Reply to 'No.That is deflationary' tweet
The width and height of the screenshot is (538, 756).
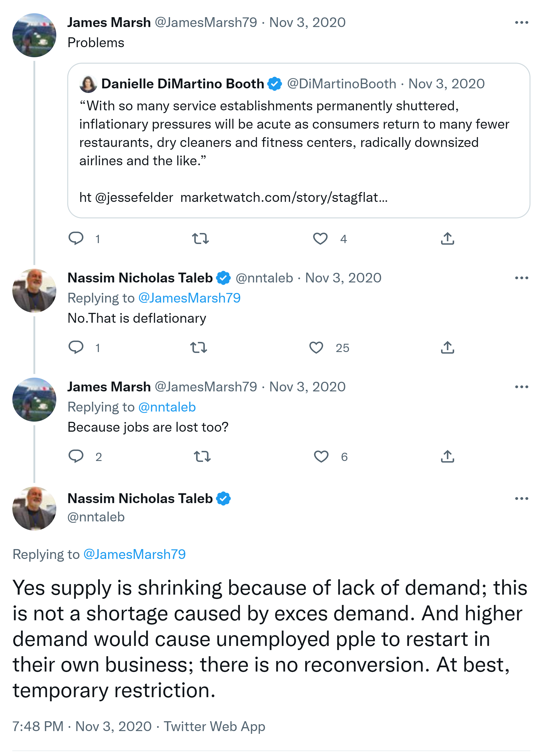(76, 347)
